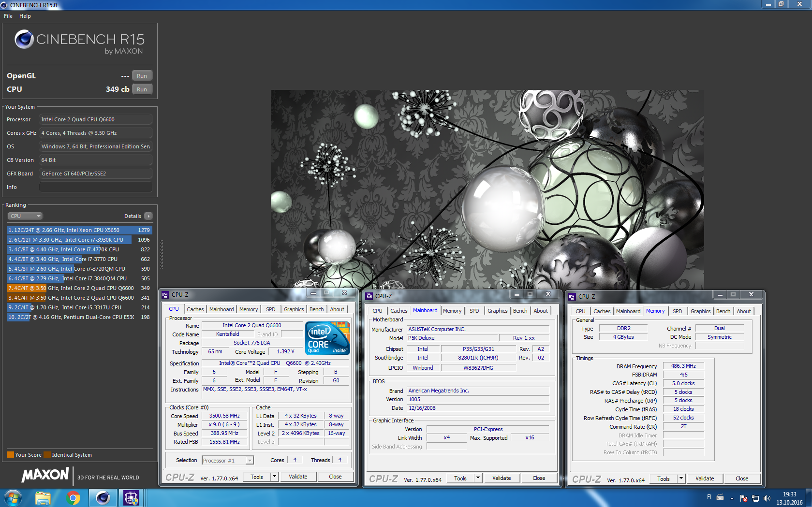812x507 pixels.
Task: Open Windows Explorer from the taskbar
Action: click(43, 498)
